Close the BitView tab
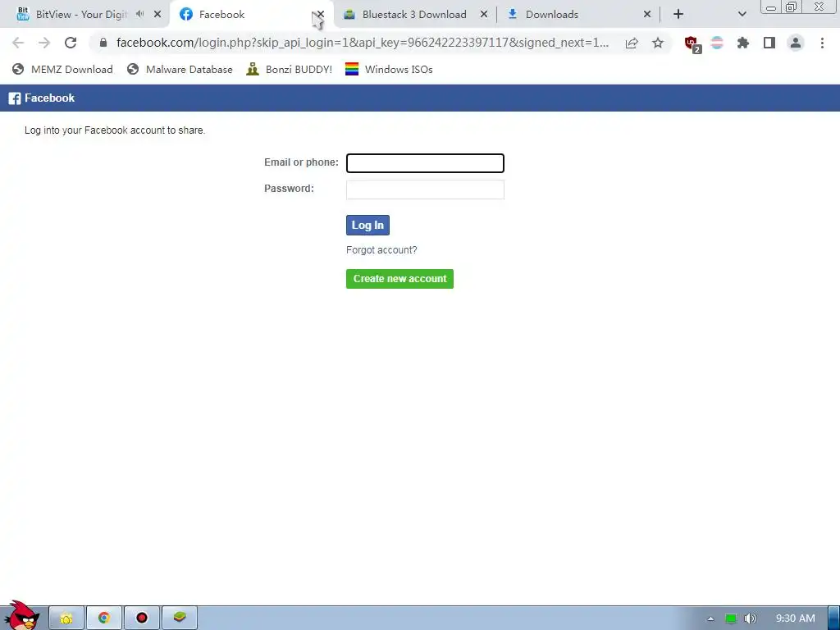 coord(157,15)
